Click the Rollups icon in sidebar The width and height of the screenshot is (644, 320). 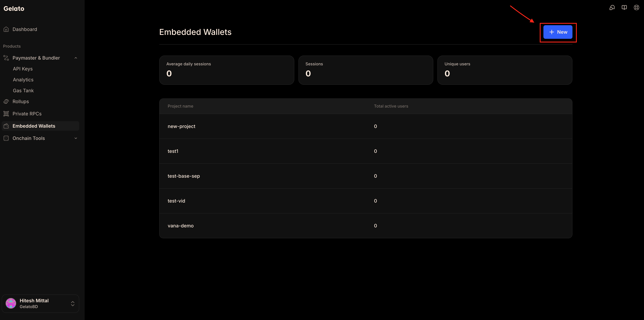[6, 101]
